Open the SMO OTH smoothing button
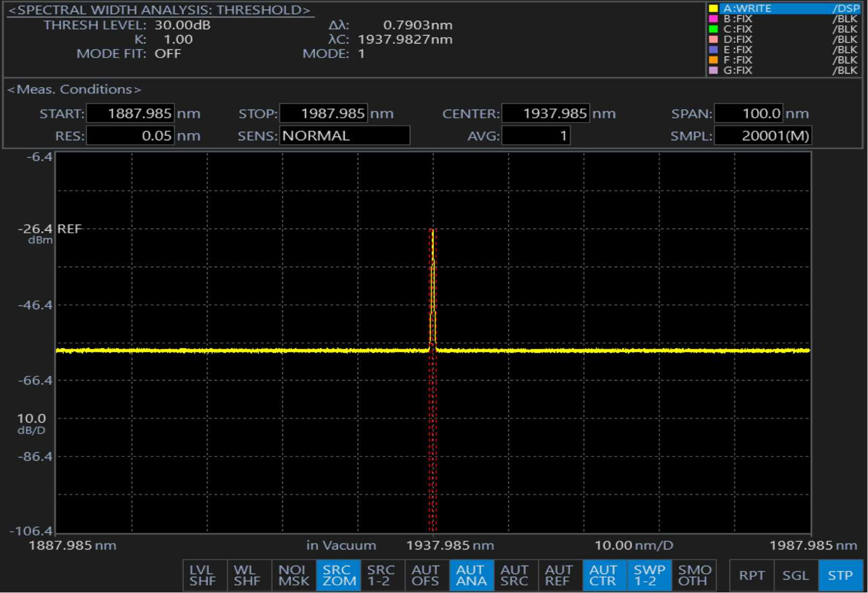The height and width of the screenshot is (593, 868). pos(694,575)
